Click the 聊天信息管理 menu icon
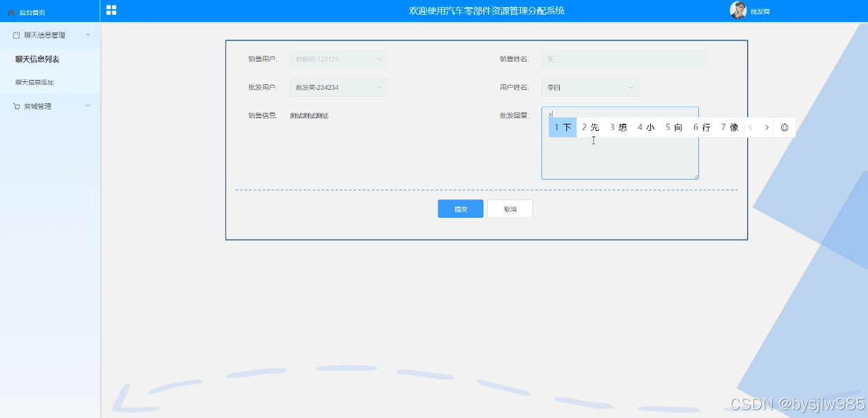The width and height of the screenshot is (868, 418). pyautogui.click(x=16, y=35)
